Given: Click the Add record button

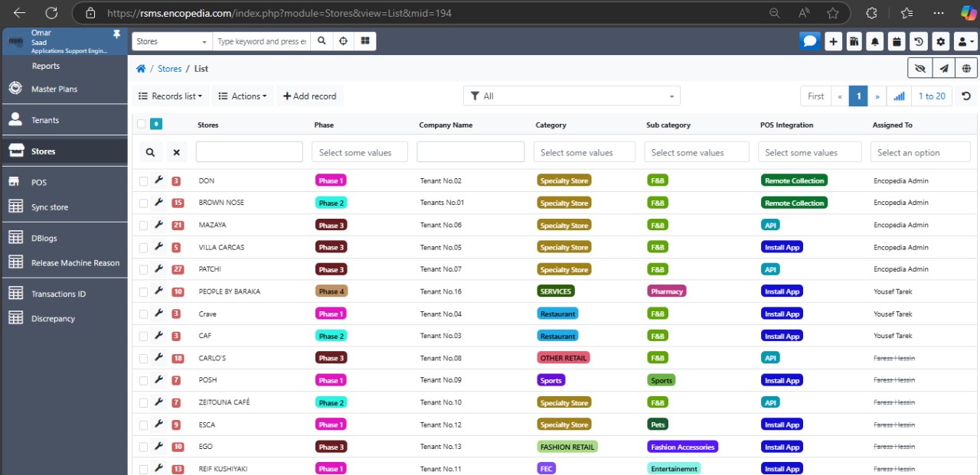Looking at the screenshot, I should [x=310, y=96].
